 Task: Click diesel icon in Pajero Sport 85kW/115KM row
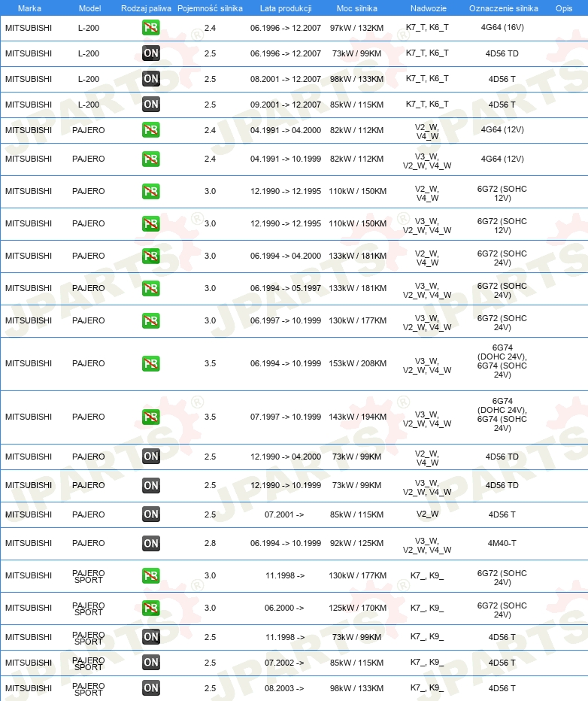[x=151, y=663]
